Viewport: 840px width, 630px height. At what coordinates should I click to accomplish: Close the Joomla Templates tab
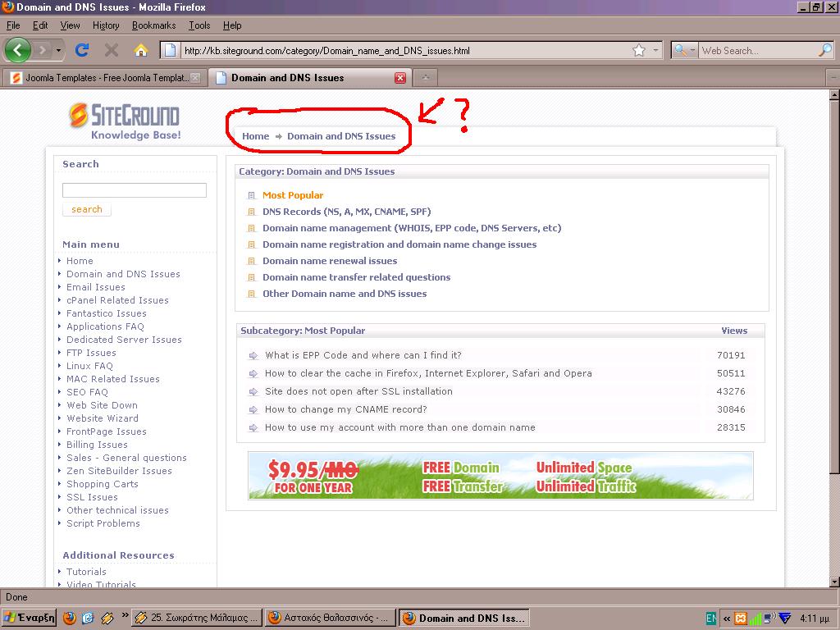pos(196,78)
